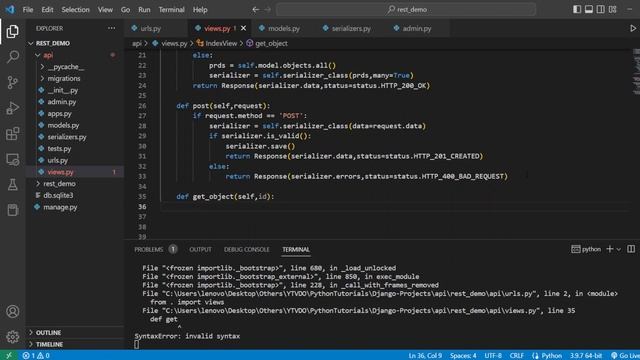Open the Edit menu

pos(47,9)
